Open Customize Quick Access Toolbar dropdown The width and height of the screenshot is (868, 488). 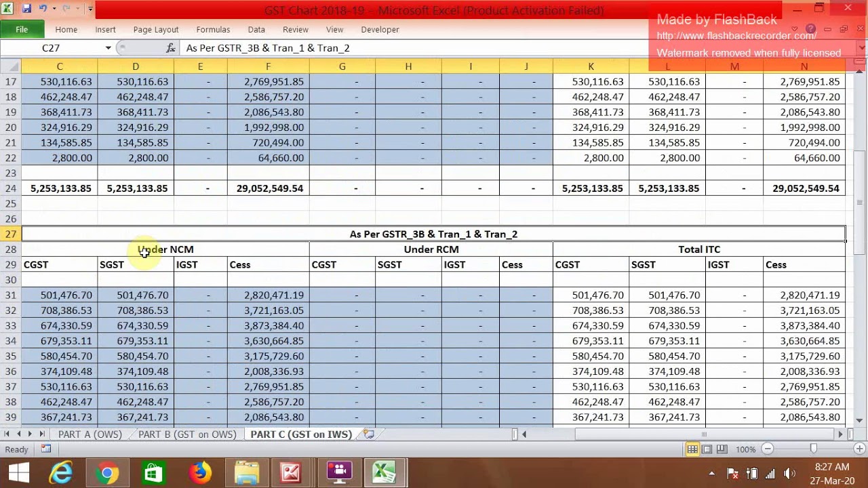[x=90, y=9]
